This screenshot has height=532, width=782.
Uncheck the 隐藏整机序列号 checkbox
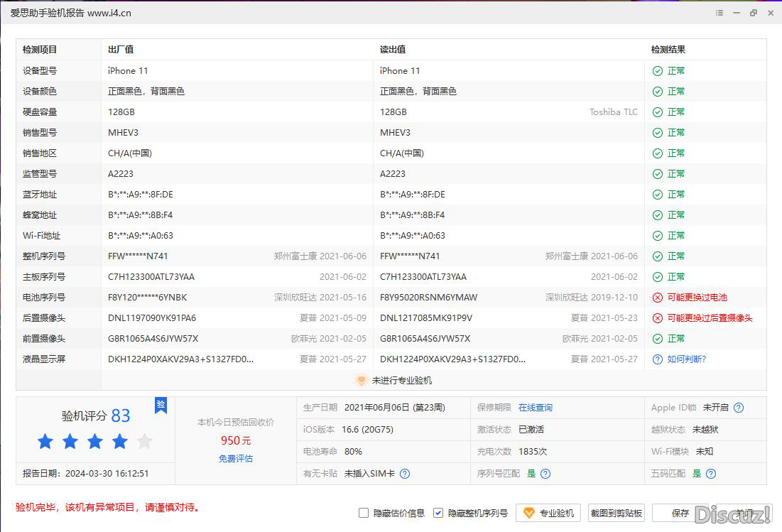click(438, 513)
